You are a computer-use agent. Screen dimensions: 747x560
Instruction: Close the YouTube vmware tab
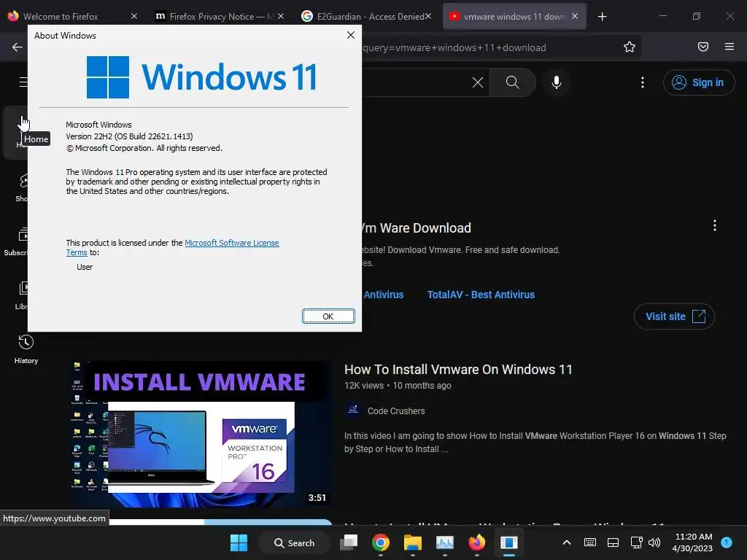pyautogui.click(x=575, y=17)
